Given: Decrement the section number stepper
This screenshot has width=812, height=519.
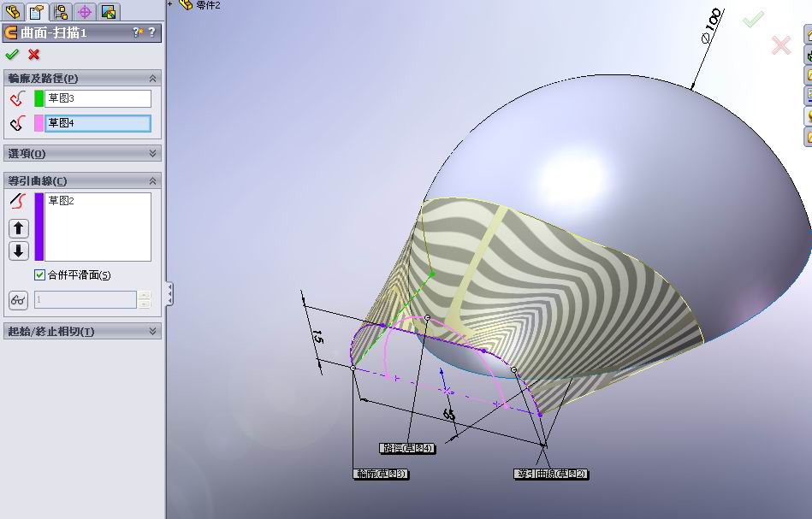Looking at the screenshot, I should coord(145,304).
